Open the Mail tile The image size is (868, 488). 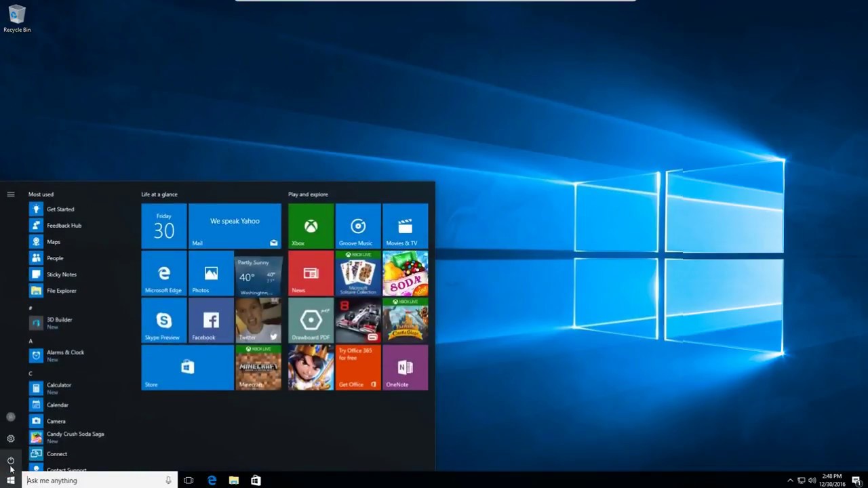pos(235,226)
